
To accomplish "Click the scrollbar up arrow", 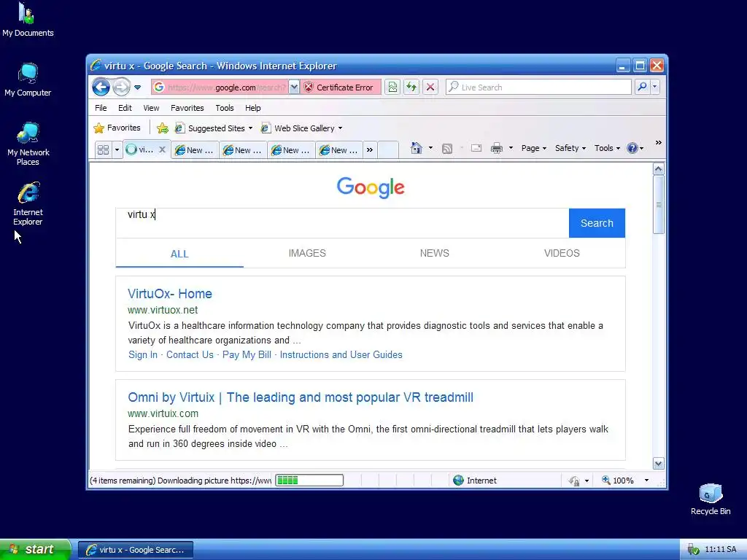I will click(x=659, y=169).
